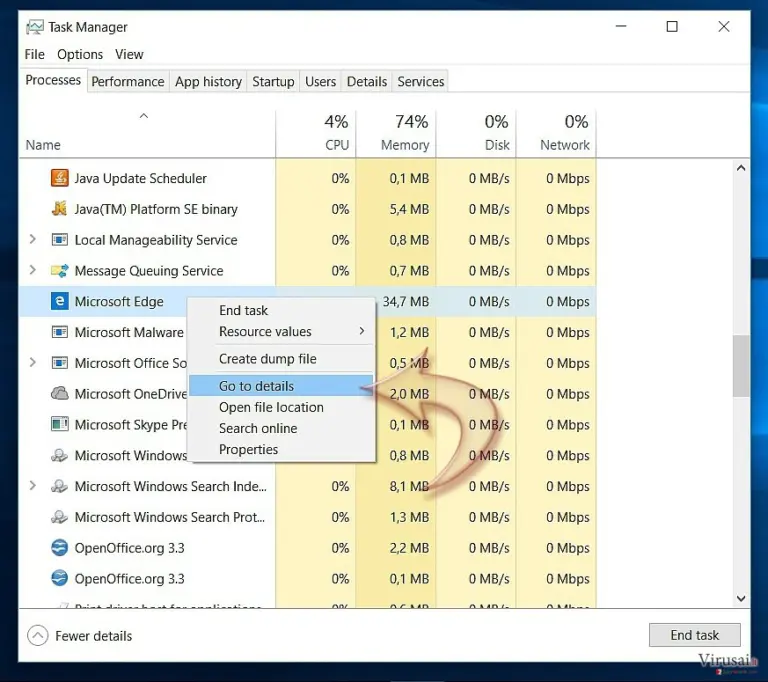
Task: Switch to the Details tab
Action: pyautogui.click(x=367, y=81)
